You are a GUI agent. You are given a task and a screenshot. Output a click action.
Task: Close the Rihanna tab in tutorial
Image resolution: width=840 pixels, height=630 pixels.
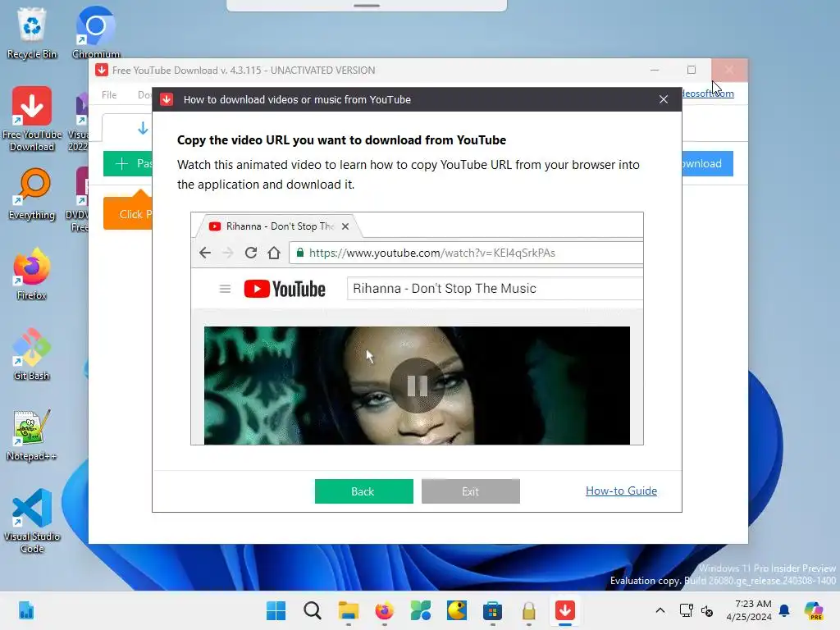pos(345,226)
